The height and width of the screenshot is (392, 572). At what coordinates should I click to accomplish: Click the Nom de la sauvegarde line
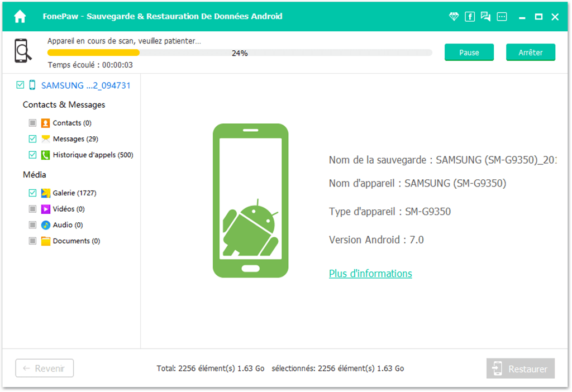coord(442,160)
